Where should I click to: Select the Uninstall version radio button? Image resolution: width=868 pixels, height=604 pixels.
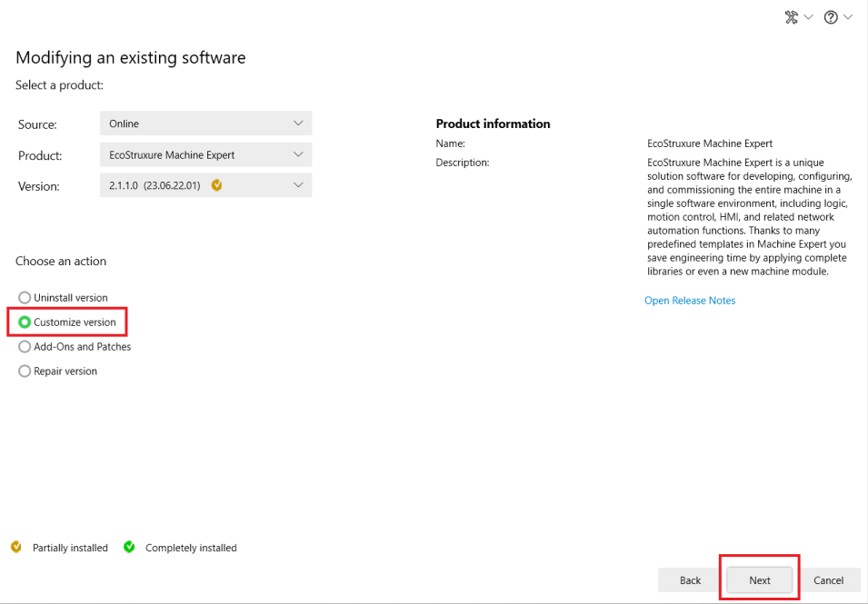coord(25,298)
